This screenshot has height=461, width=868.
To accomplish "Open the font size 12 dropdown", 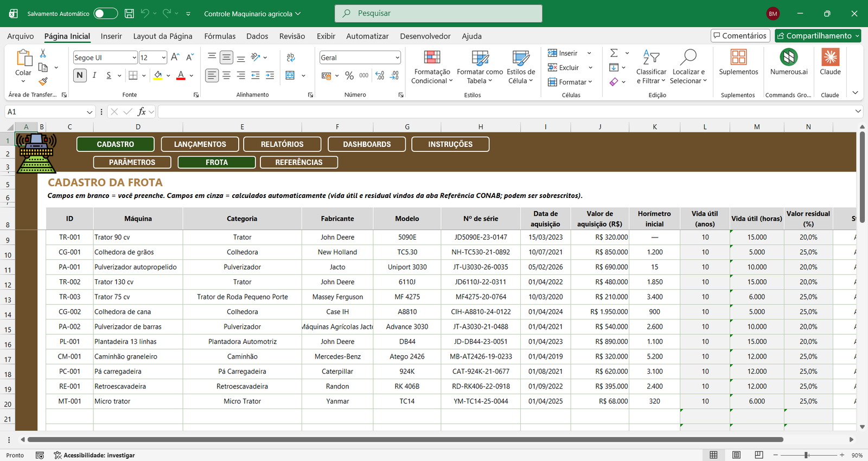I will point(163,57).
